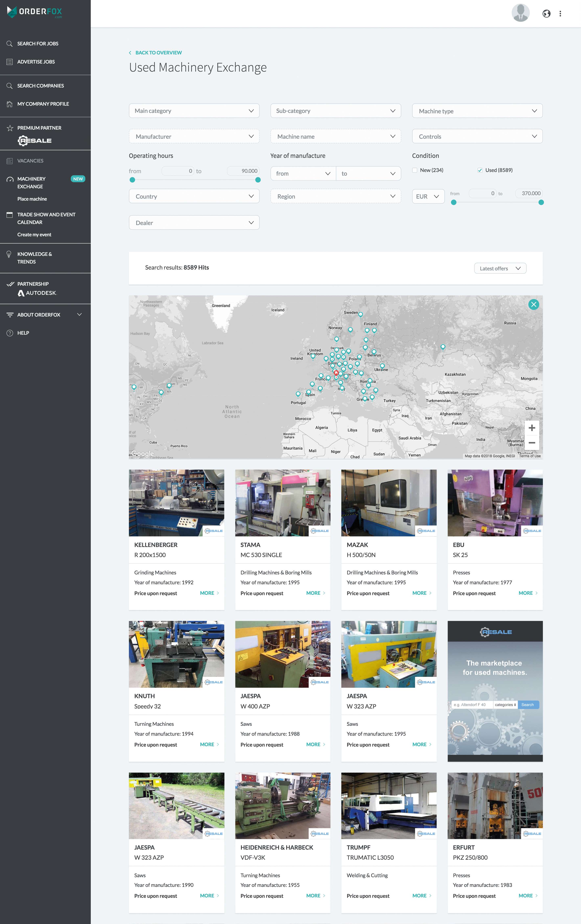The height and width of the screenshot is (924, 581).
Task: Open the Dealer dropdown
Action: 194,223
